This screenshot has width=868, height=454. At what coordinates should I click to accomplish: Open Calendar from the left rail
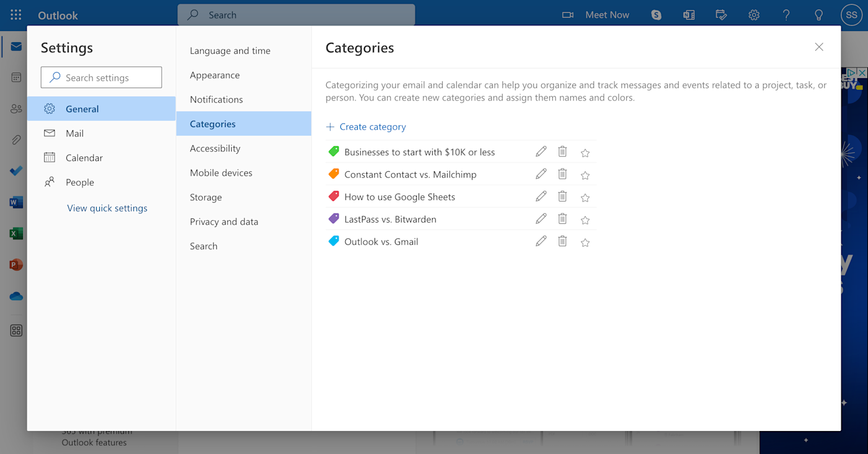tap(16, 78)
